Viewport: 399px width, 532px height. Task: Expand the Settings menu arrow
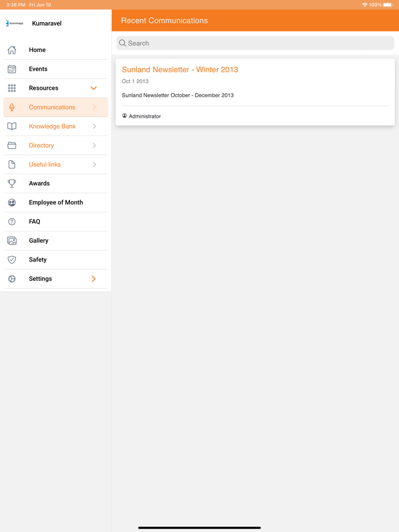tap(93, 279)
